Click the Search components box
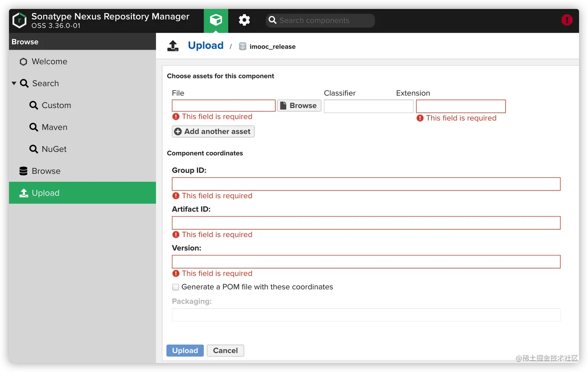 [x=325, y=21]
